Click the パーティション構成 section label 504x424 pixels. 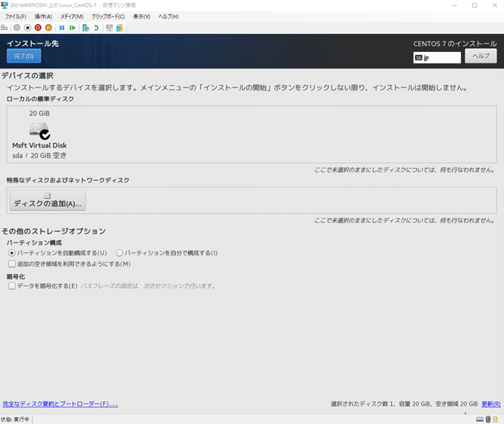click(35, 243)
